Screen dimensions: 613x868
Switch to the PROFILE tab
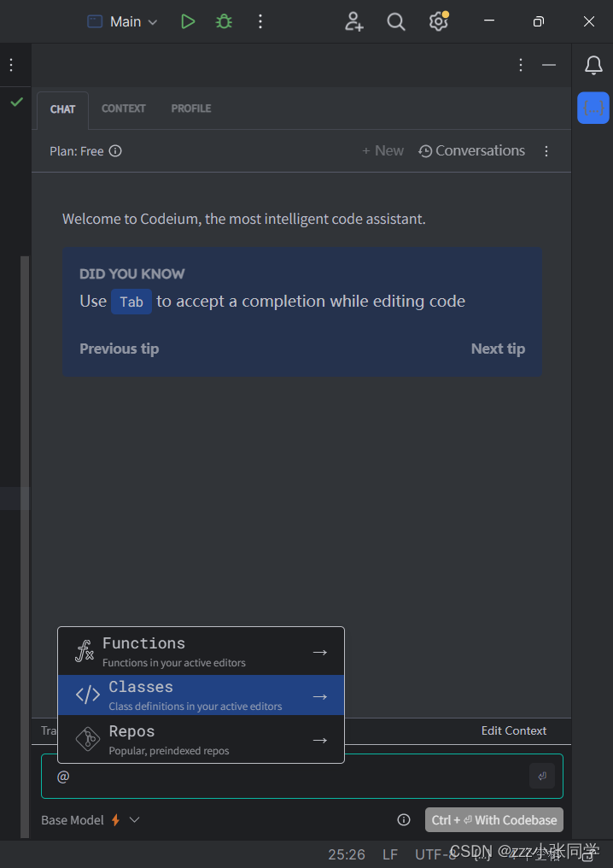point(191,108)
